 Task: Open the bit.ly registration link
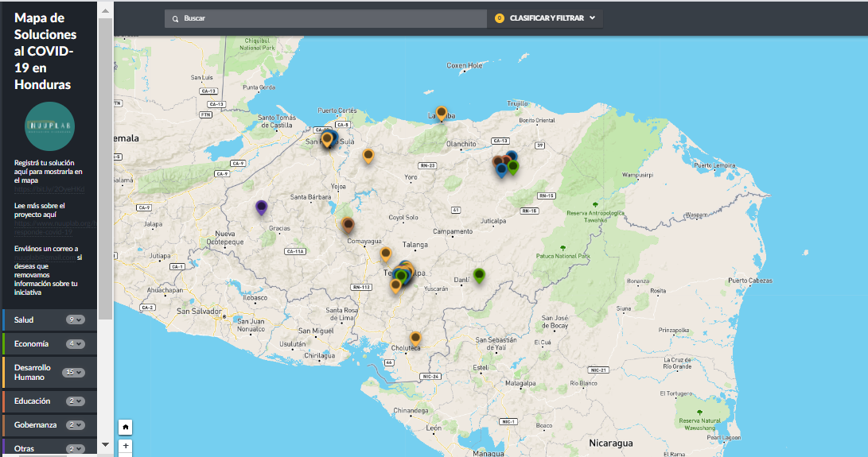49,189
